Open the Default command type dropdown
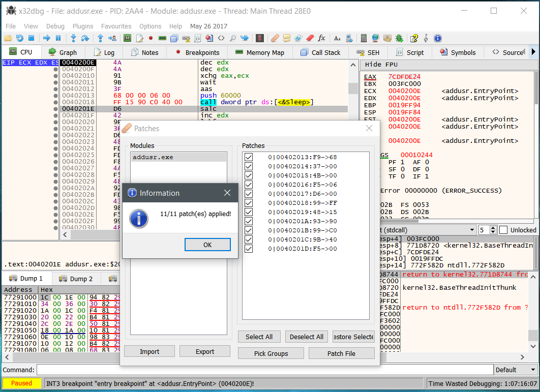The width and height of the screenshot is (540, 392). [x=516, y=370]
